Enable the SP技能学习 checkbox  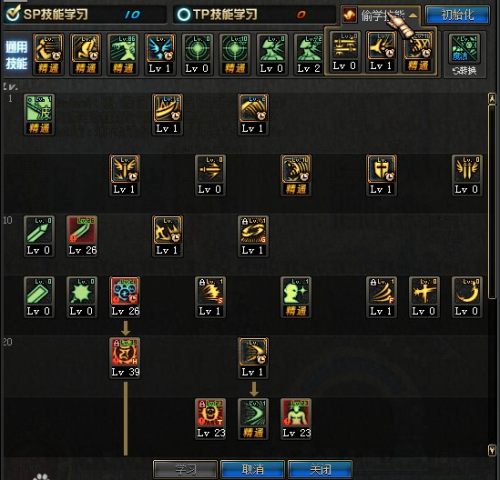point(13,13)
